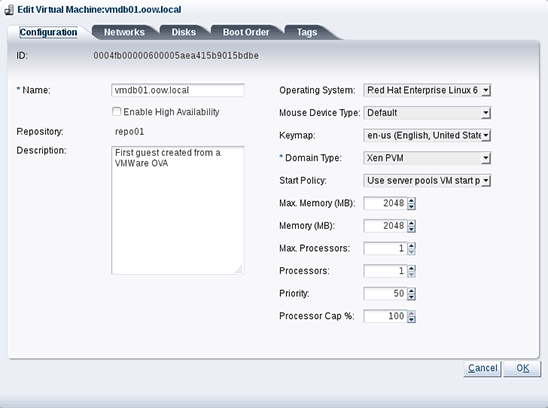Confirm changes with the OK button
Screen dimensions: 548x408
[x=522, y=368]
